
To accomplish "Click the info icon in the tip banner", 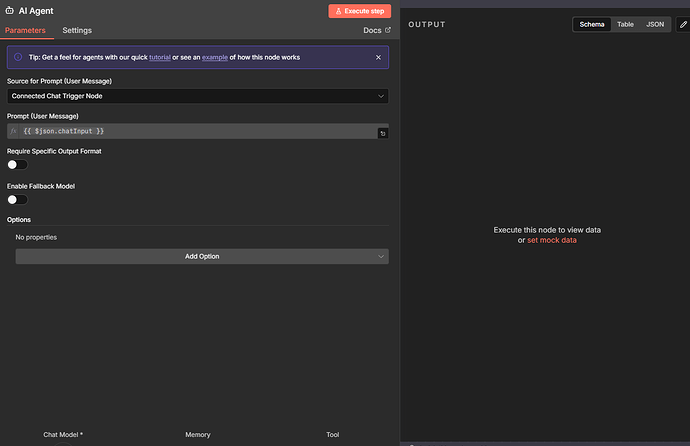I will pos(18,57).
